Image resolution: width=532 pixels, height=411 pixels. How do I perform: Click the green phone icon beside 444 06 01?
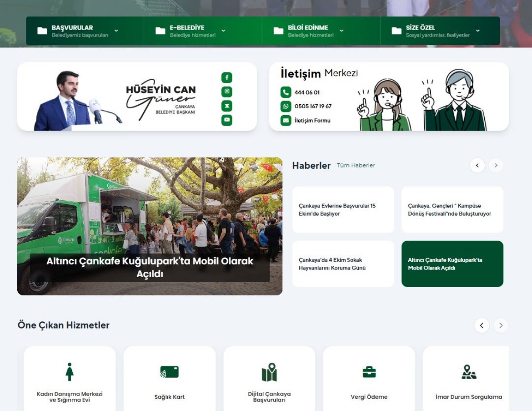click(x=286, y=92)
